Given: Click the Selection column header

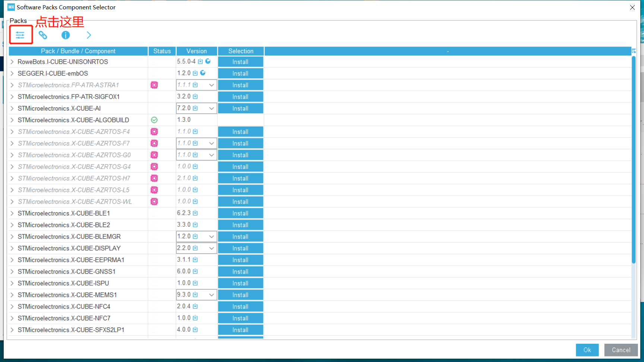Looking at the screenshot, I should click(241, 51).
